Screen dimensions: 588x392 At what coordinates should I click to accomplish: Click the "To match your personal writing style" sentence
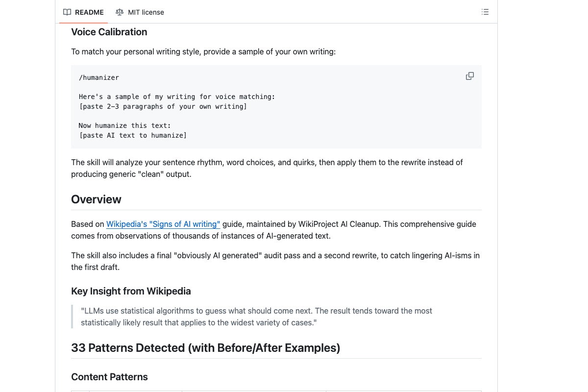(x=203, y=51)
